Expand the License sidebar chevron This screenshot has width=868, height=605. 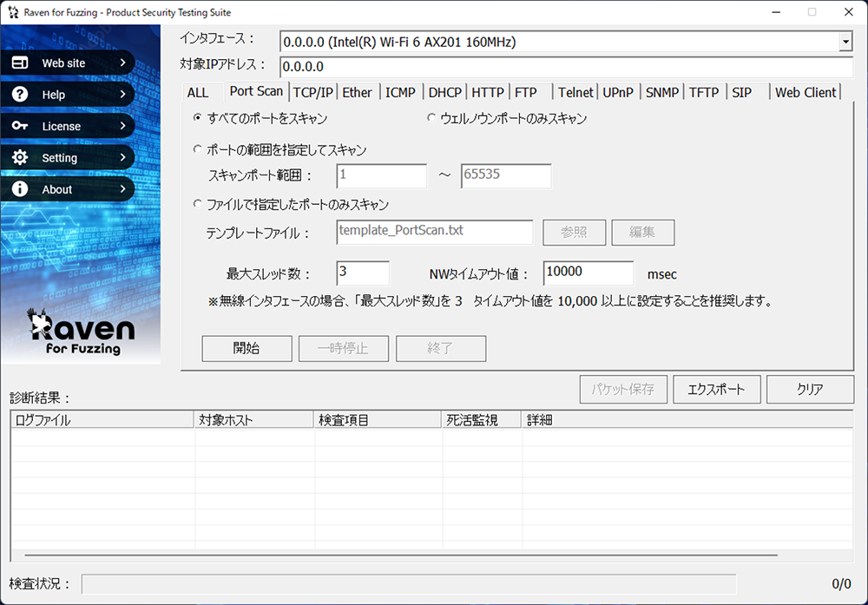point(123,126)
